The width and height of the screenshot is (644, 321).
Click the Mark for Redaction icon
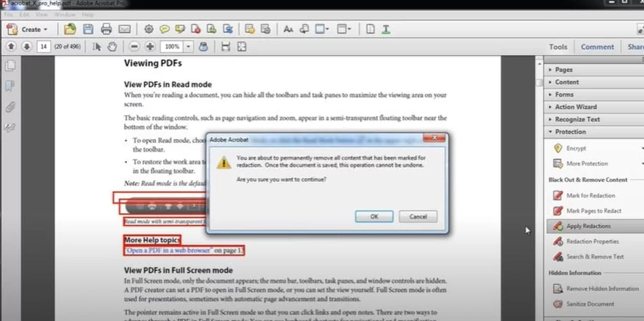tap(558, 195)
